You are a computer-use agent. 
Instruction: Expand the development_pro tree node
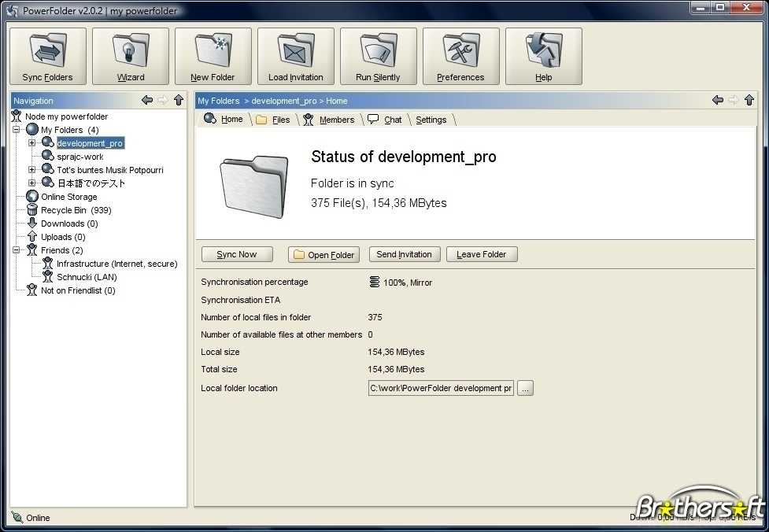[32, 142]
